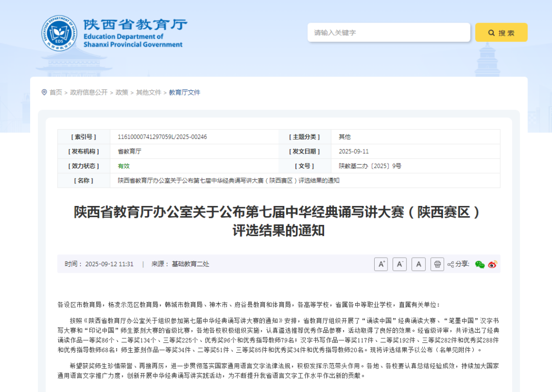This screenshot has width=552, height=392.
Task: Print this notice using the printer icon
Action: tap(437, 264)
